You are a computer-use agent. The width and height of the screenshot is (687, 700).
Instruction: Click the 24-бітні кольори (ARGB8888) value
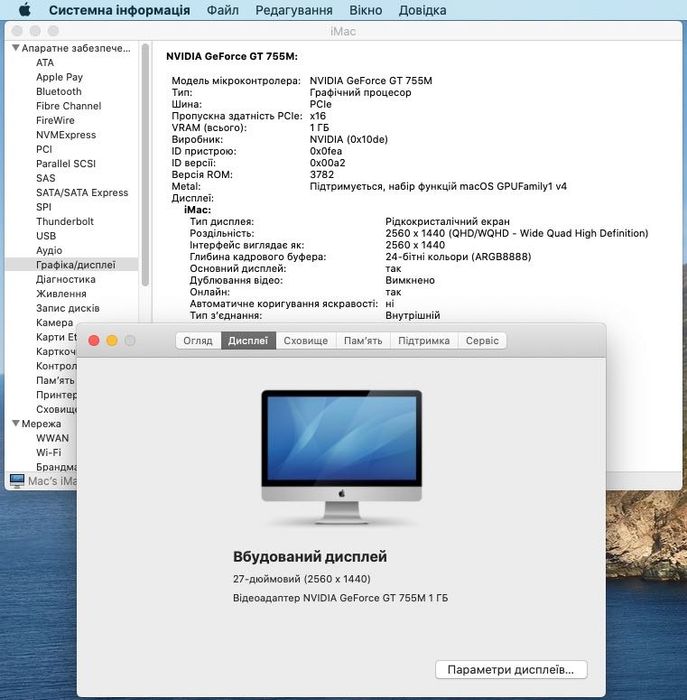(x=458, y=257)
